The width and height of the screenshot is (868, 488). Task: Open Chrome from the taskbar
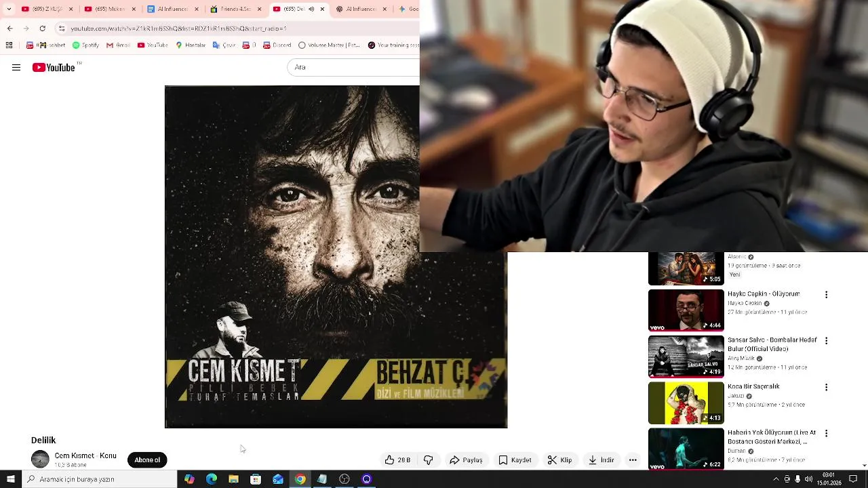(x=300, y=479)
